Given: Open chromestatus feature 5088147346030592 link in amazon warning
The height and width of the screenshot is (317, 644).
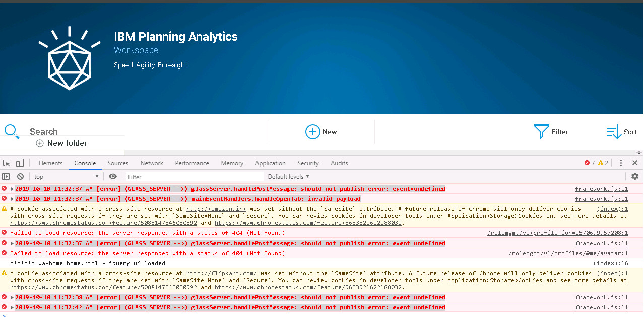Looking at the screenshot, I should pos(103,223).
